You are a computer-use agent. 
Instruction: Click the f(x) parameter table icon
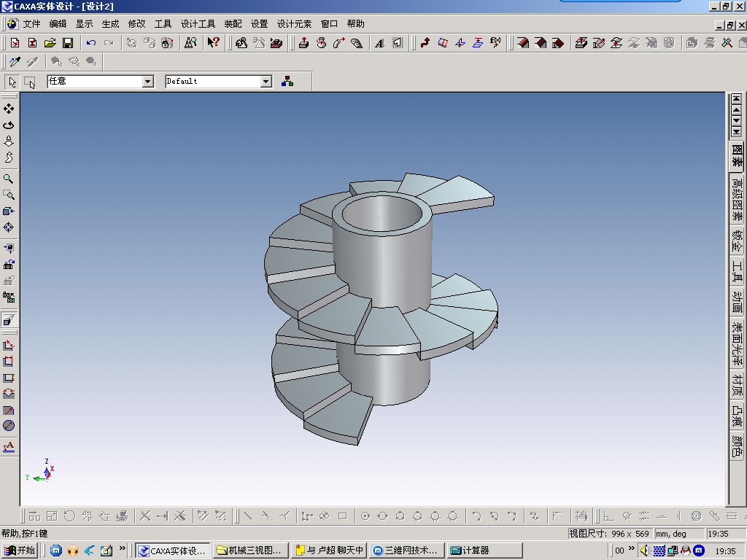coord(495,43)
